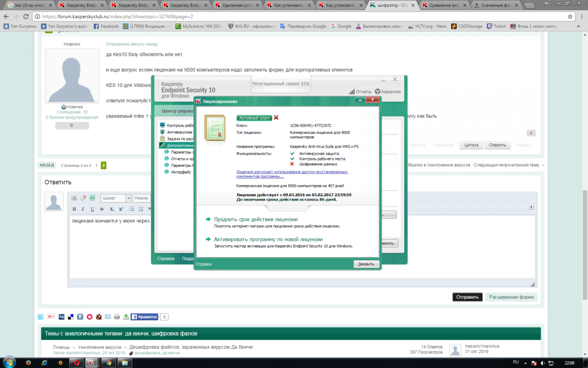588x368 pixels.
Task: Insert bulleted list in reply editor
Action: pyautogui.click(x=132, y=209)
